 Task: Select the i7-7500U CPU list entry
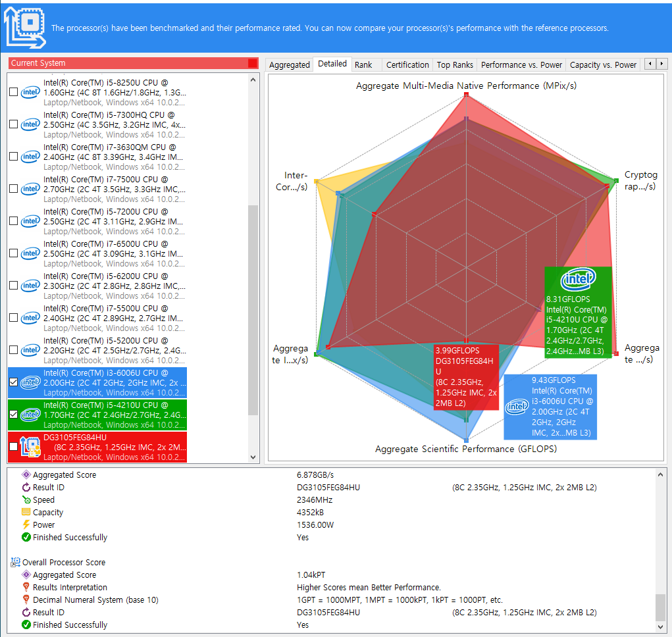[x=112, y=189]
